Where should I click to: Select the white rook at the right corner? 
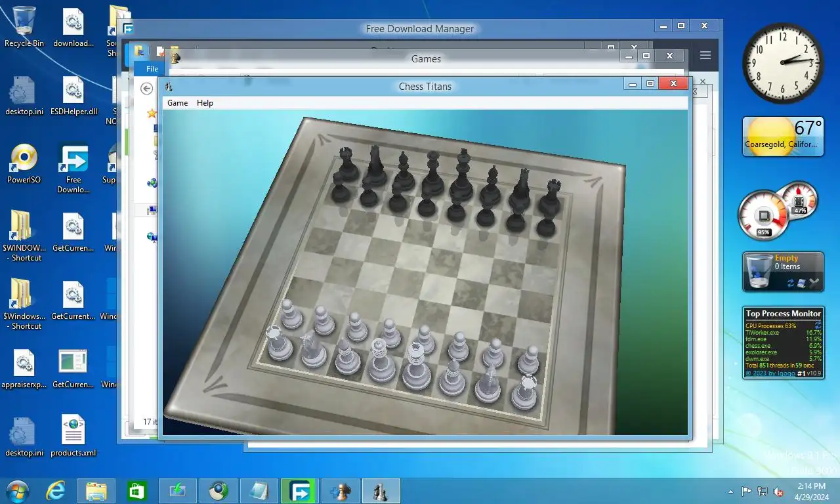point(525,391)
